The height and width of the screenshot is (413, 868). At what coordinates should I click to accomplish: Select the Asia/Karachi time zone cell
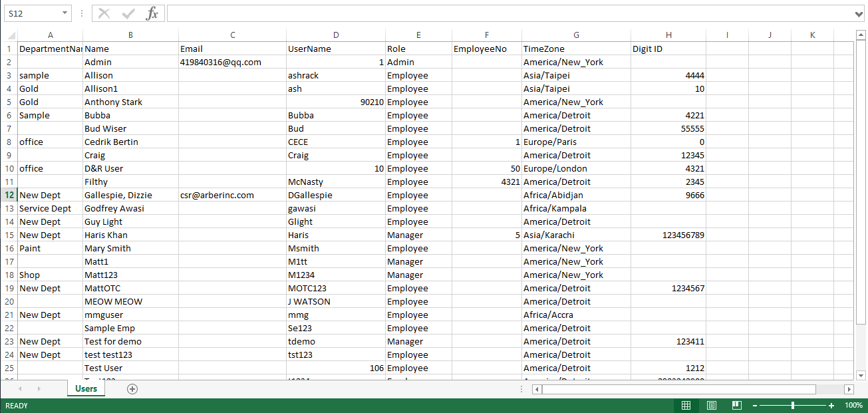pyautogui.click(x=577, y=235)
